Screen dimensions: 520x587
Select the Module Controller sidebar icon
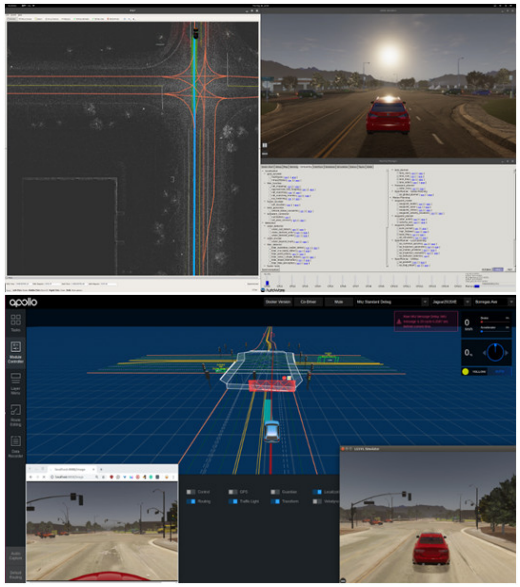[x=15, y=352]
